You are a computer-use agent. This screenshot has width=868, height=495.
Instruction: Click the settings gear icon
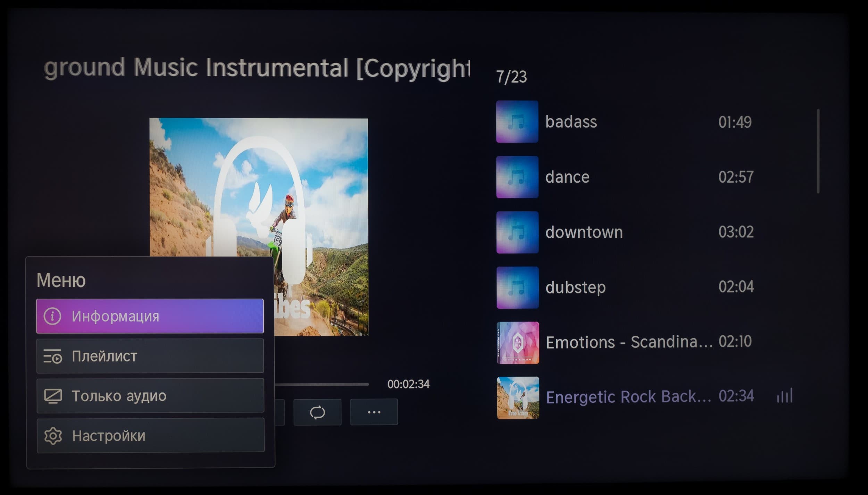tap(53, 436)
